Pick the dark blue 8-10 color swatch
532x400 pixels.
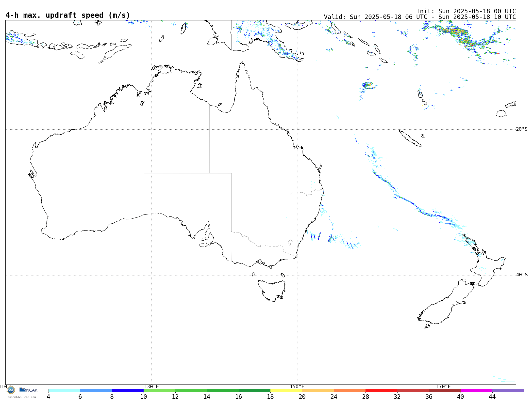[x=128, y=391]
